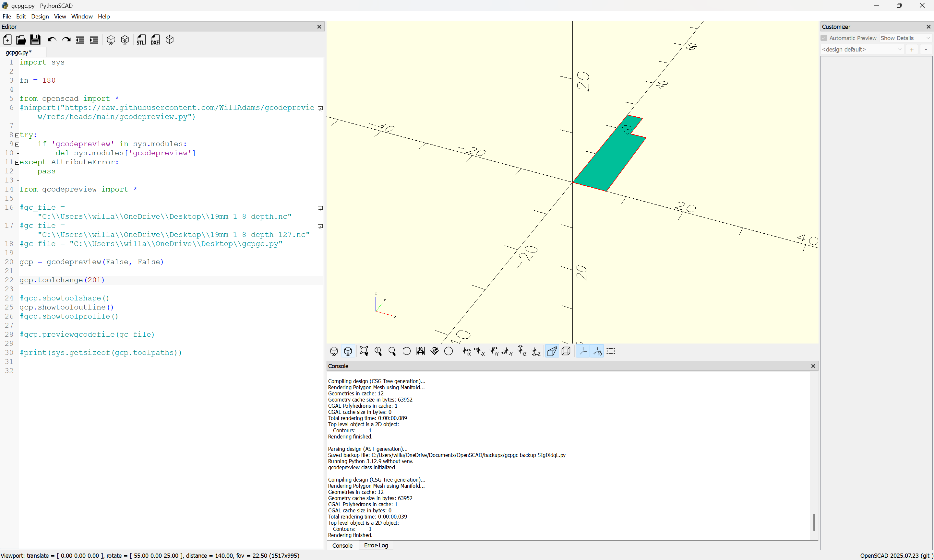934x560 pixels.
Task: Click the Indent more icon in editor
Action: pyautogui.click(x=94, y=40)
